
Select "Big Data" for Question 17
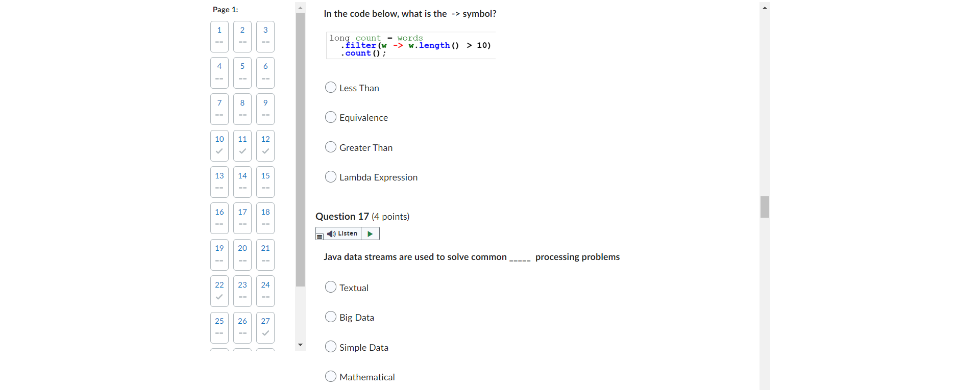[x=330, y=316]
